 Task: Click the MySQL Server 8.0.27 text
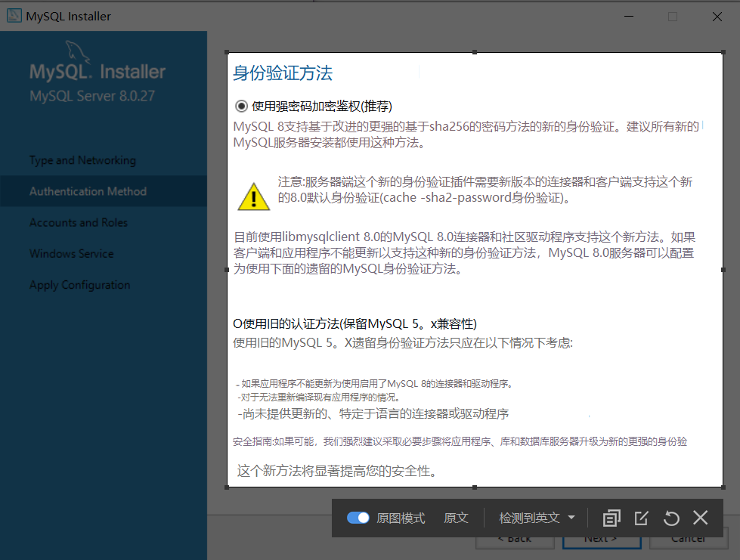pos(92,96)
